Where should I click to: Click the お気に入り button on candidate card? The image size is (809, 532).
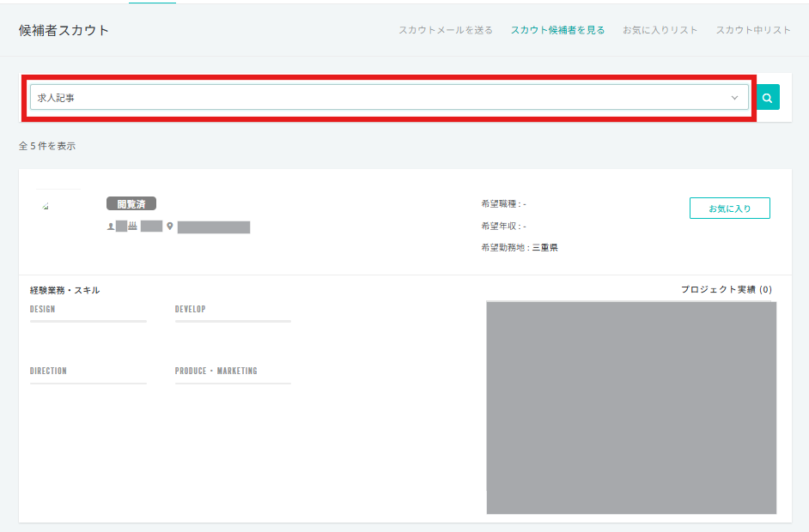tap(729, 209)
